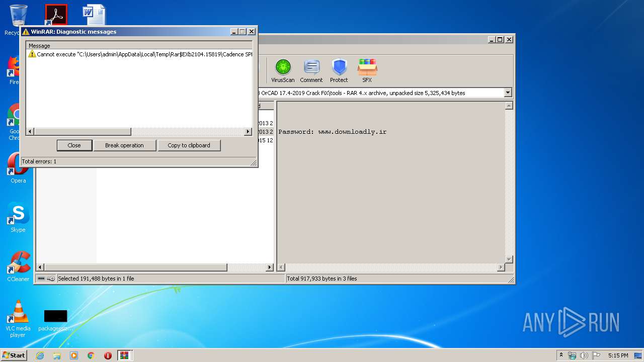Viewport: 644px width, 362px height.
Task: Open Windows Media Player from the taskbar
Action: tap(74, 355)
